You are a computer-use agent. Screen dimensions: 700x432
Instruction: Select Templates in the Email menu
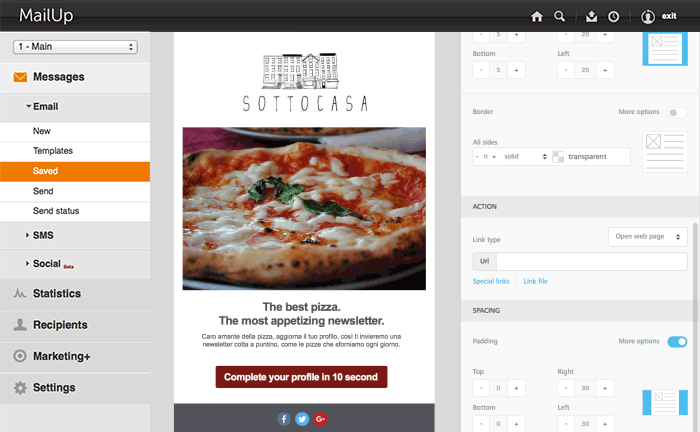click(52, 151)
